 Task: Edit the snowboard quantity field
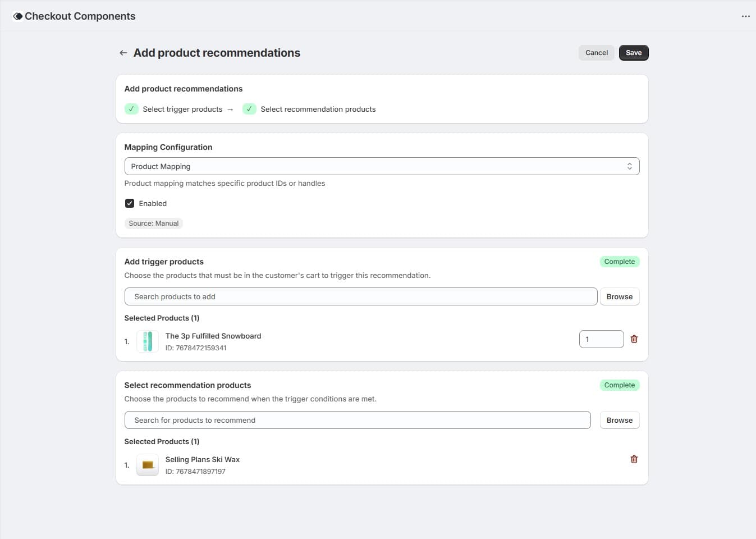[x=601, y=339]
